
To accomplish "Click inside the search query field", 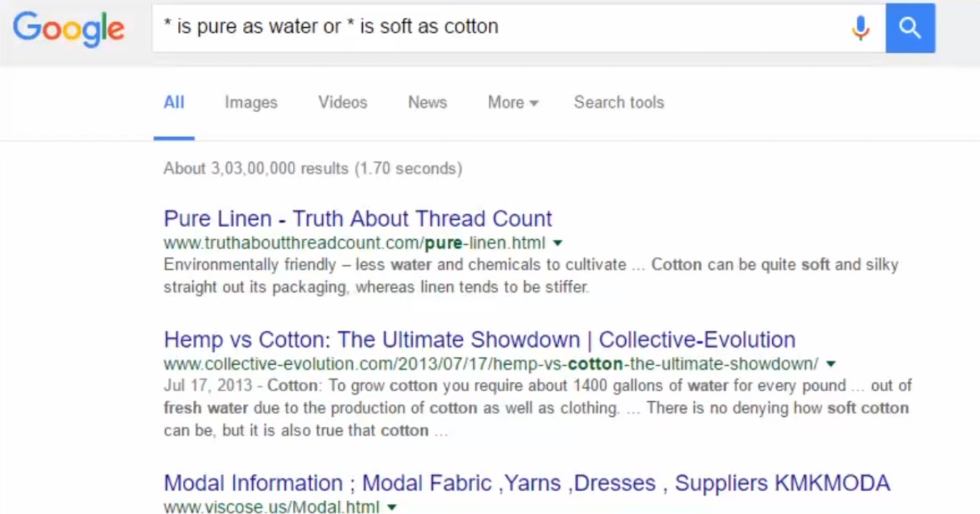I will point(500,27).
